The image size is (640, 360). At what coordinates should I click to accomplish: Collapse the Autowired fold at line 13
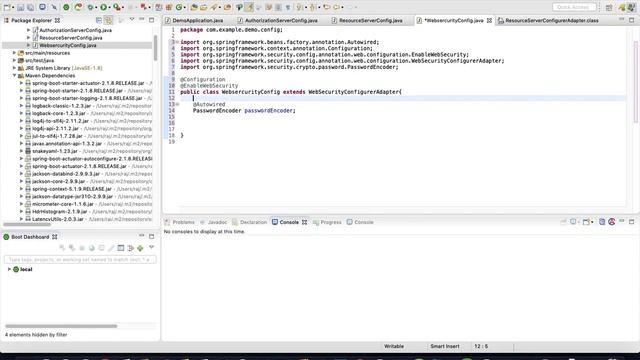[x=177, y=104]
